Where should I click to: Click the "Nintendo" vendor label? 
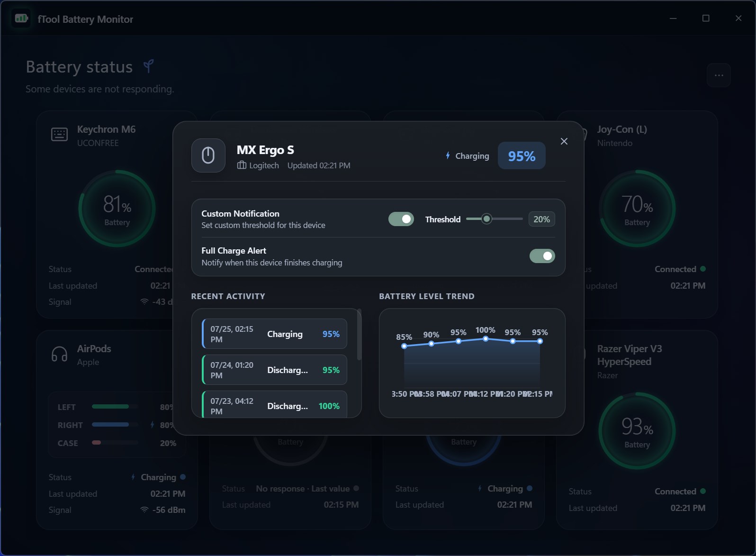[614, 143]
